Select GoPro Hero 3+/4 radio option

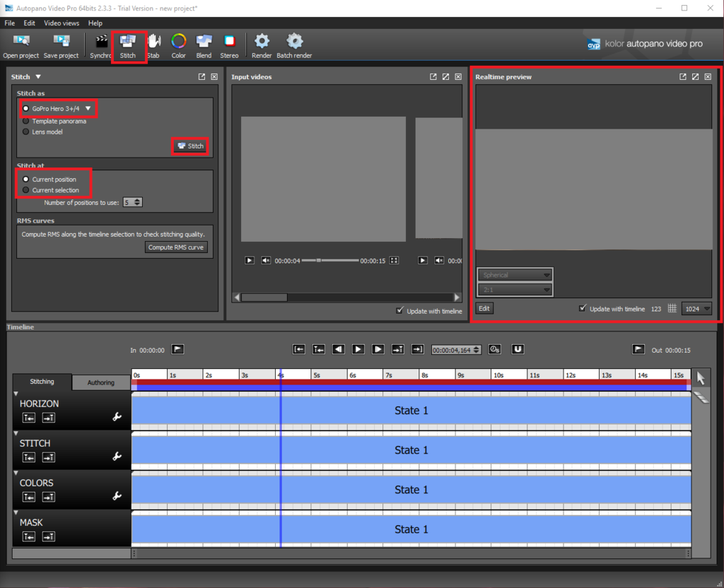26,108
